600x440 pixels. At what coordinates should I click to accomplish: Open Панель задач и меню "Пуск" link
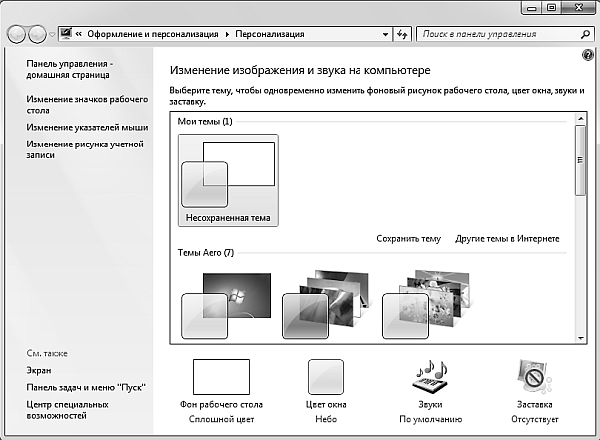(86, 388)
